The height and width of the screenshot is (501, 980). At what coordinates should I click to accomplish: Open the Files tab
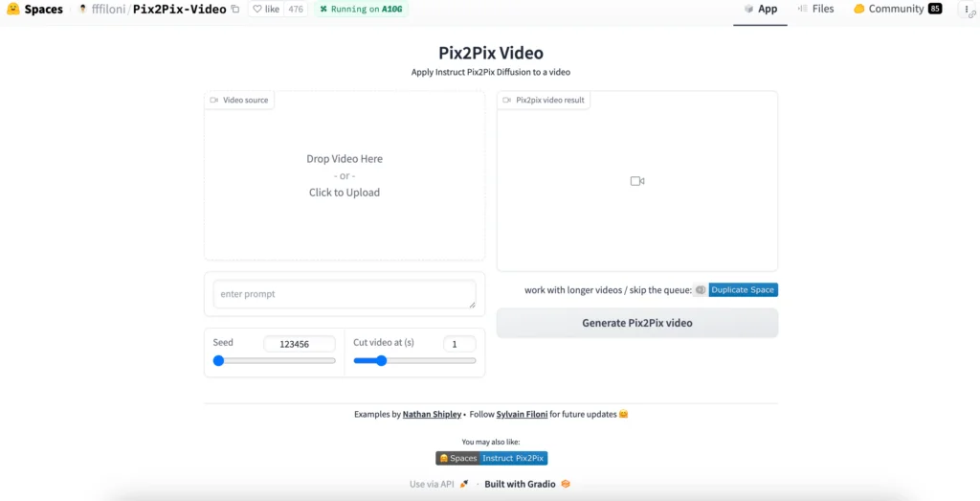[x=815, y=10]
